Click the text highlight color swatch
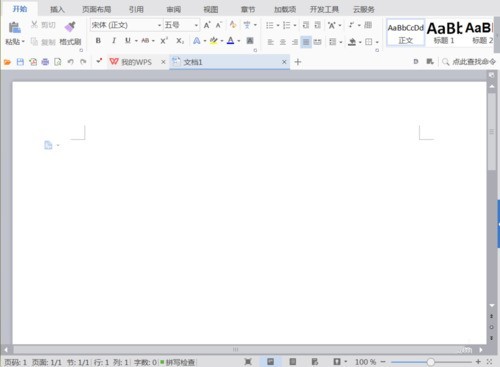Screen dimensions: 500x367 click(x=214, y=41)
